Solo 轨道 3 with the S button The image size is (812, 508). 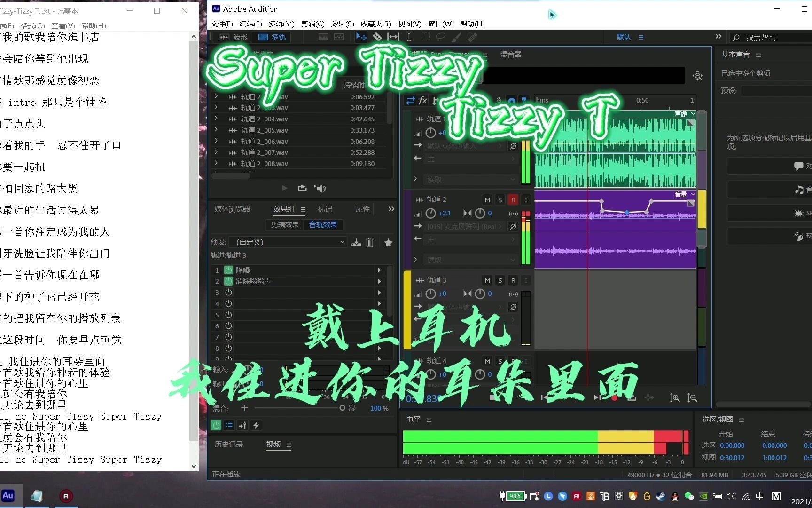(x=500, y=280)
